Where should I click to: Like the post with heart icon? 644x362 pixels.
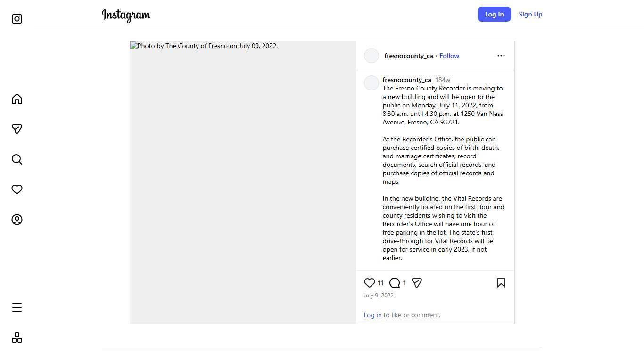[x=370, y=283]
